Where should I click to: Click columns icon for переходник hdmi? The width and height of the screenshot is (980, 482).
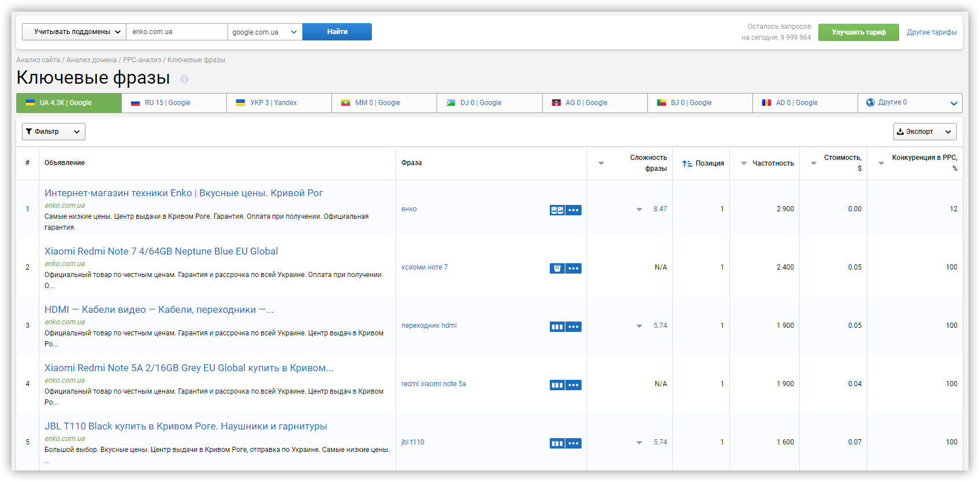click(557, 327)
